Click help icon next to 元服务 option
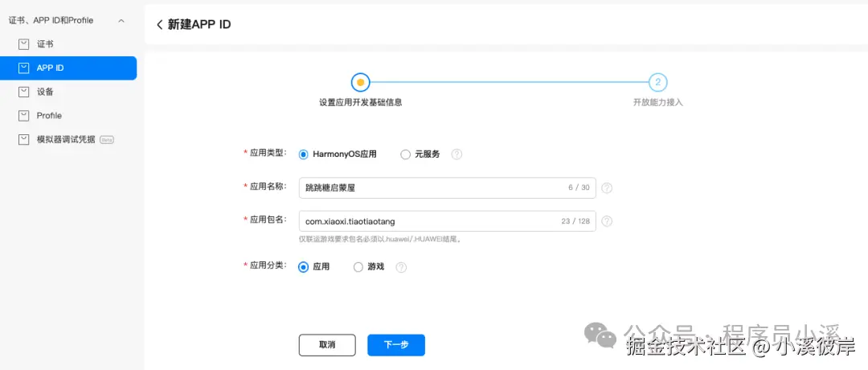 (457, 154)
